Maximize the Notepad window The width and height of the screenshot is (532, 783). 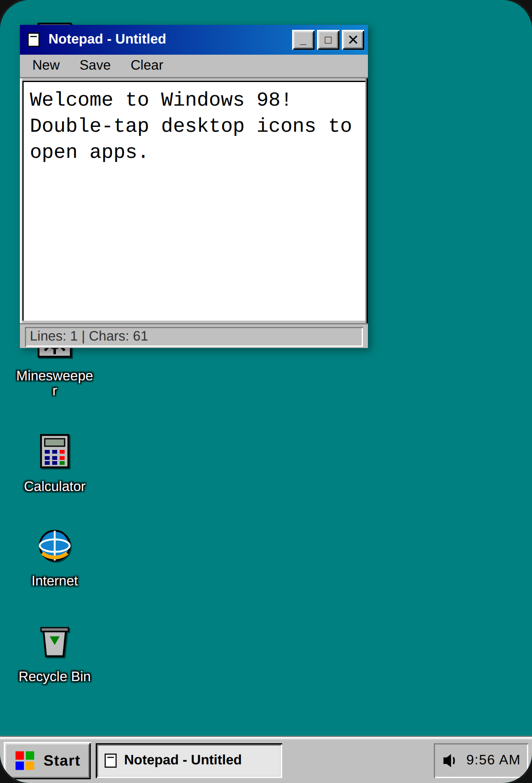coord(328,40)
